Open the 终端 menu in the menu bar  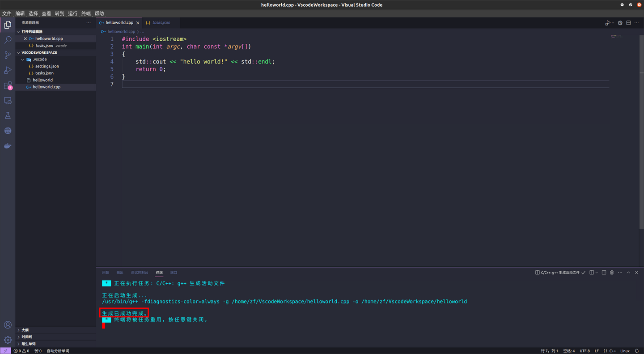[85, 13]
